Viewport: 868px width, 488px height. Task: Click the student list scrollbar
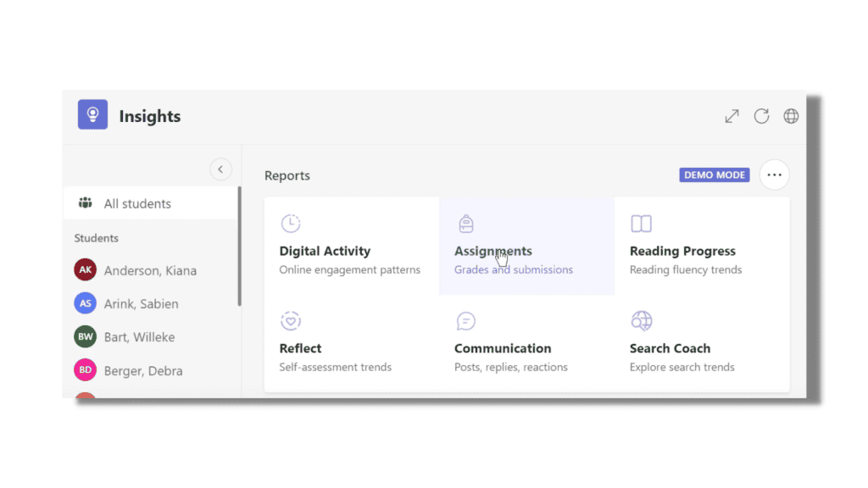tap(240, 247)
